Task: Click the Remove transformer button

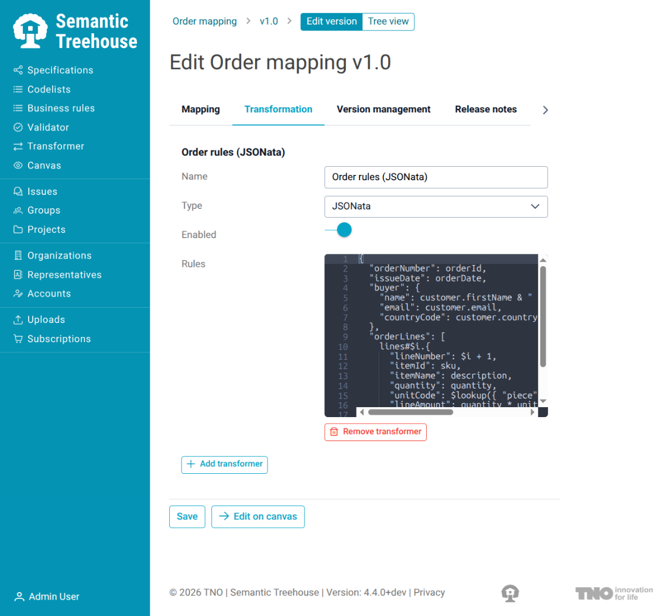Action: pyautogui.click(x=375, y=432)
